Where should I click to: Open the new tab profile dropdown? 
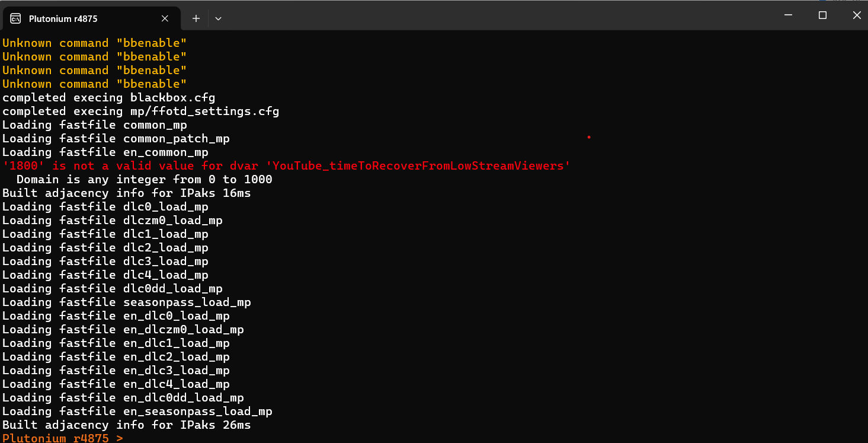pos(218,18)
